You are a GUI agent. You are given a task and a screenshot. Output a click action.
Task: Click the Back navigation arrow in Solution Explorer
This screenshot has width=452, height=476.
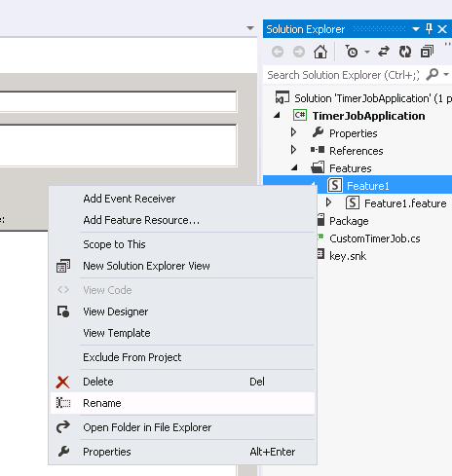tap(278, 52)
